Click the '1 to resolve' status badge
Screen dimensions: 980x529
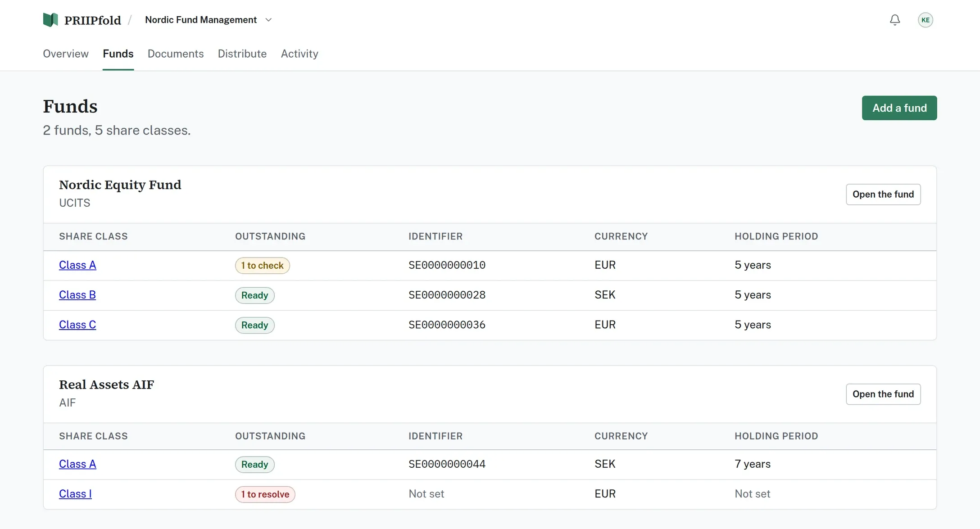[265, 494]
